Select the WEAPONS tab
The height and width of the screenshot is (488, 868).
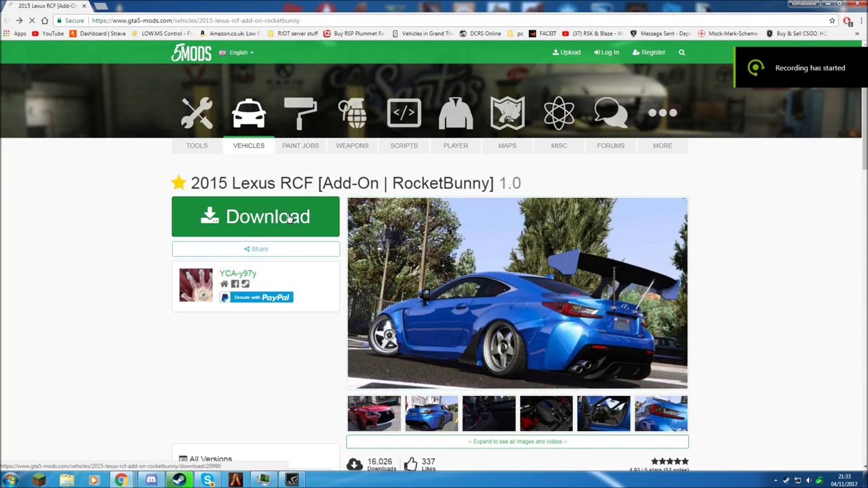[352, 145]
